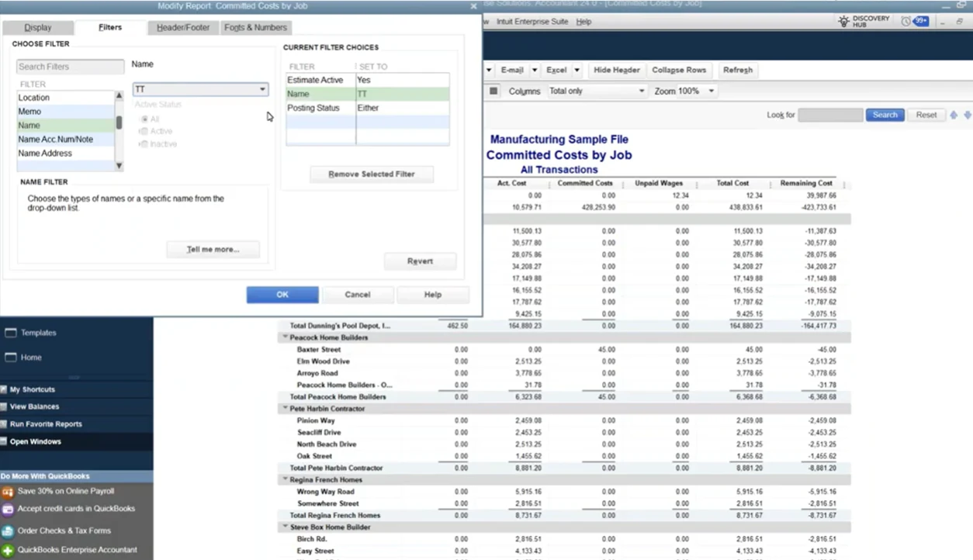Expand the Columns 'Total only' dropdown
Viewport: 973px width, 560px height.
[641, 92]
